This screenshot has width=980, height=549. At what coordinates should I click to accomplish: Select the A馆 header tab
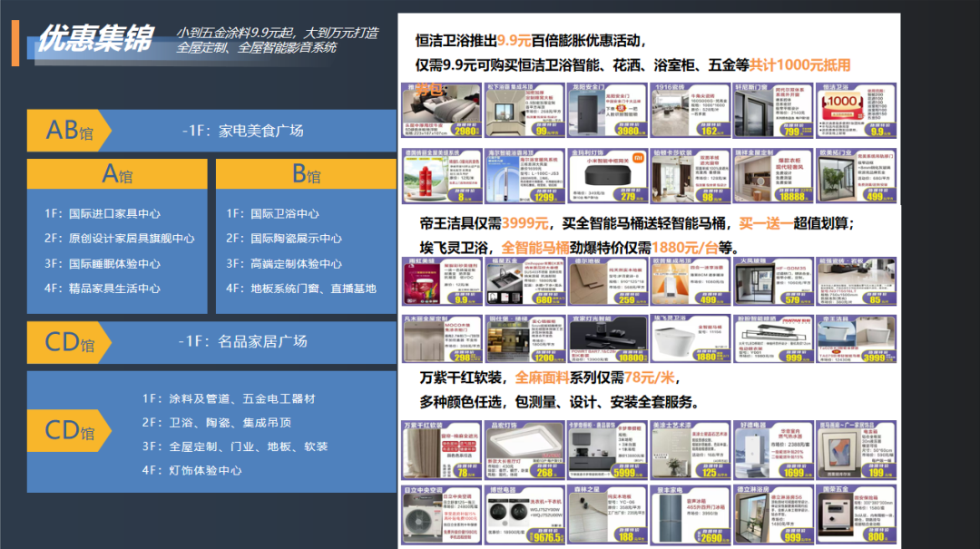(117, 174)
